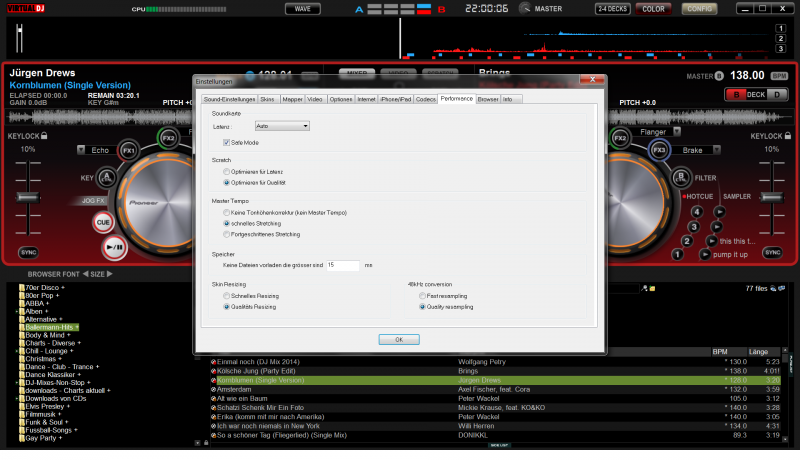The width and height of the screenshot is (800, 460).
Task: Select the 'Amsterdam' track row
Action: (x=495, y=390)
